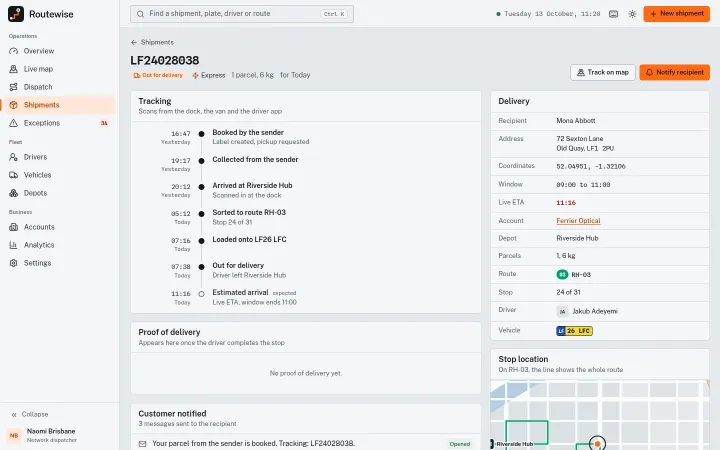
Task: Click the Express lightning icon
Action: pyautogui.click(x=196, y=75)
